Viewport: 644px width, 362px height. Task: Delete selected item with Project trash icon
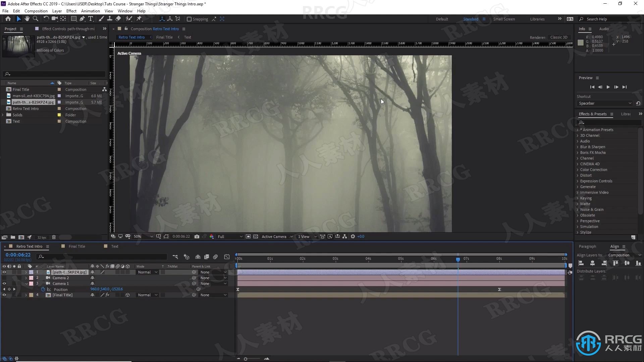pyautogui.click(x=54, y=237)
